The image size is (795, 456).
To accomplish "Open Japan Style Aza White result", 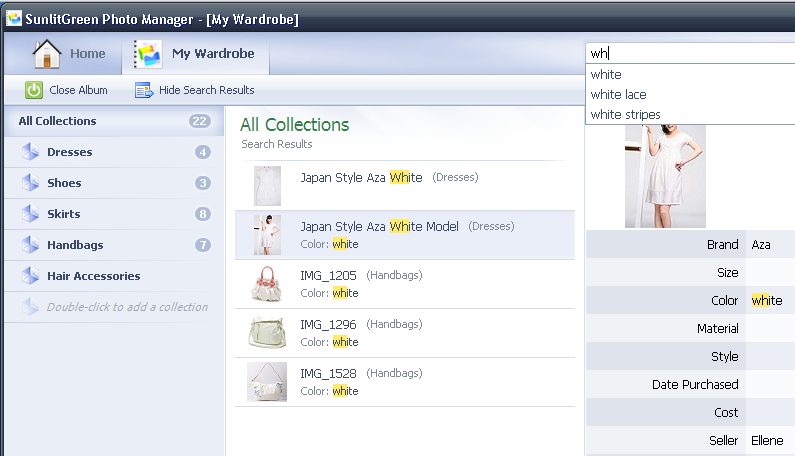I will 405,186.
